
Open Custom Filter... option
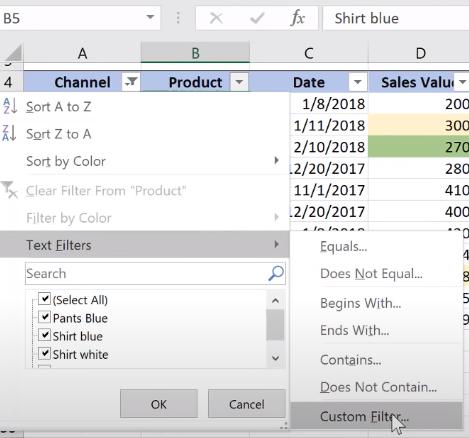tap(377, 416)
